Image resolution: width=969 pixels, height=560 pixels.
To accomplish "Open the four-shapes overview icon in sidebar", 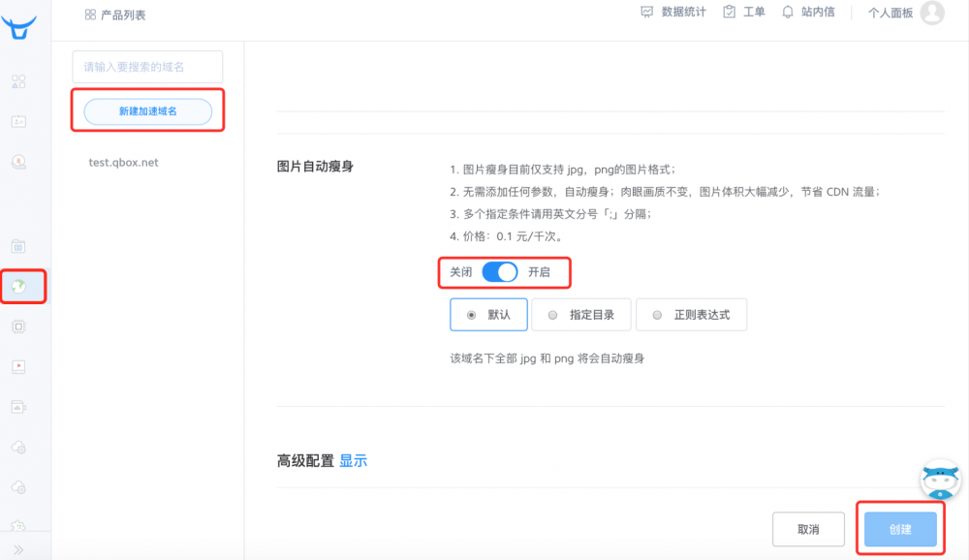I will click(x=18, y=81).
